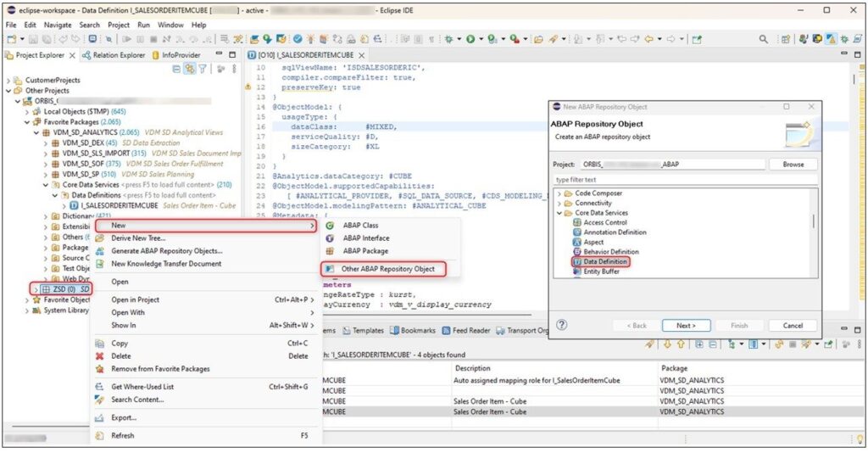Image resolution: width=868 pixels, height=453 pixels.
Task: Collapse the VDM_SD_ANALYTICS package
Action: 36,133
